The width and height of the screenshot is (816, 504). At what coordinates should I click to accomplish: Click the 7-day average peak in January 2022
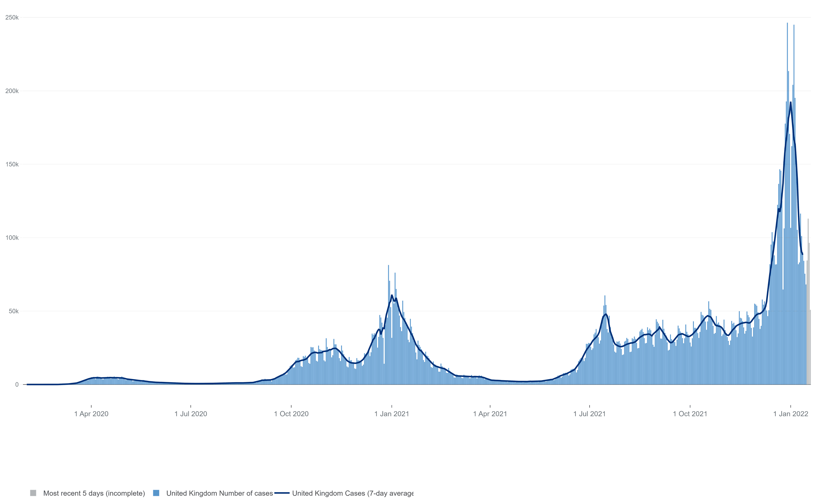pos(791,102)
